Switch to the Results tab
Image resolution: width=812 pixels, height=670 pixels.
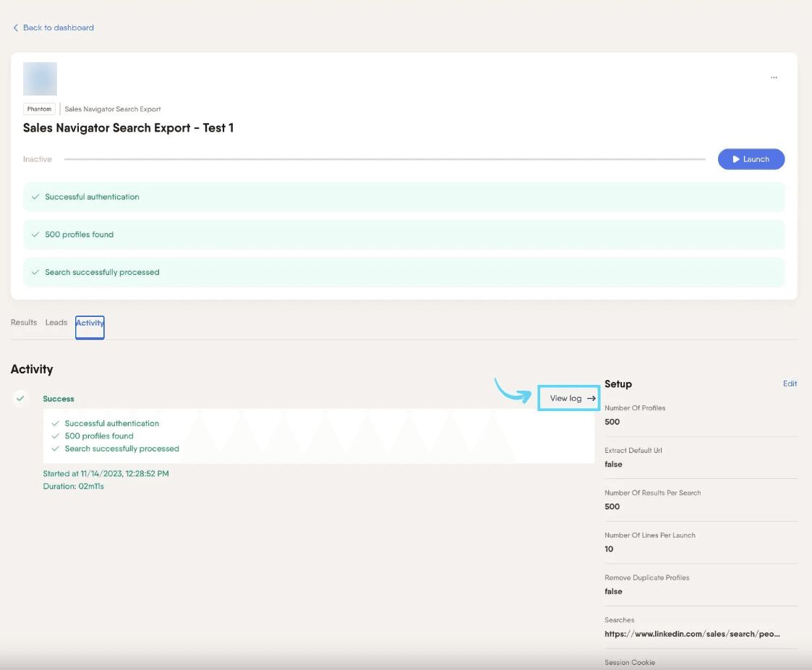[24, 322]
